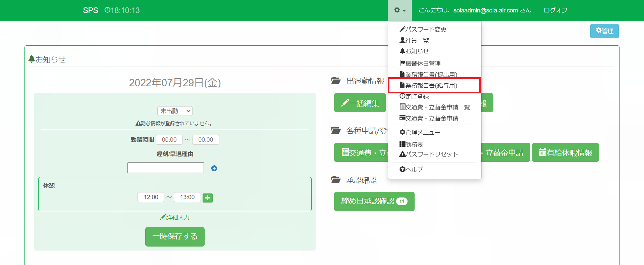Open 交通費・立替金申請一覧 from menu
The height and width of the screenshot is (265, 644).
click(x=435, y=107)
